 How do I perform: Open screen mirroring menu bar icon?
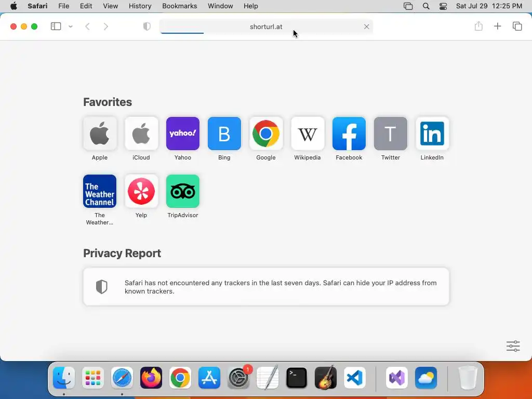[408, 6]
